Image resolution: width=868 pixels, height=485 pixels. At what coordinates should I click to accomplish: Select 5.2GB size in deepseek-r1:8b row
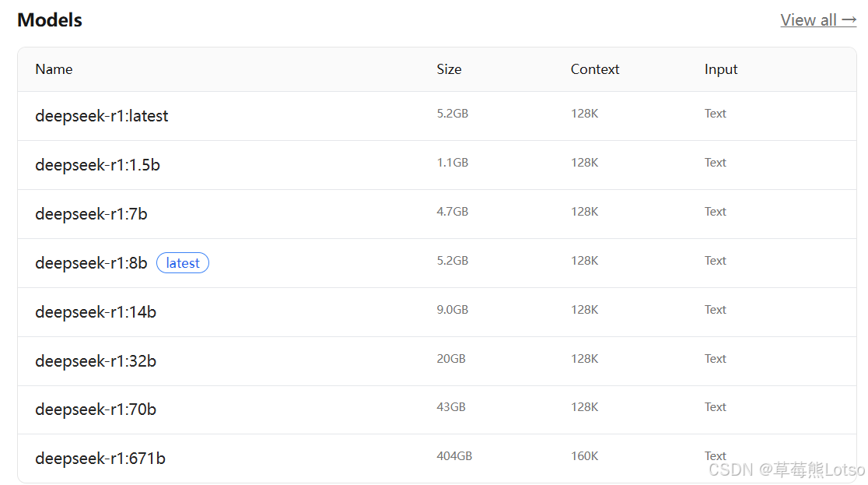[452, 261]
